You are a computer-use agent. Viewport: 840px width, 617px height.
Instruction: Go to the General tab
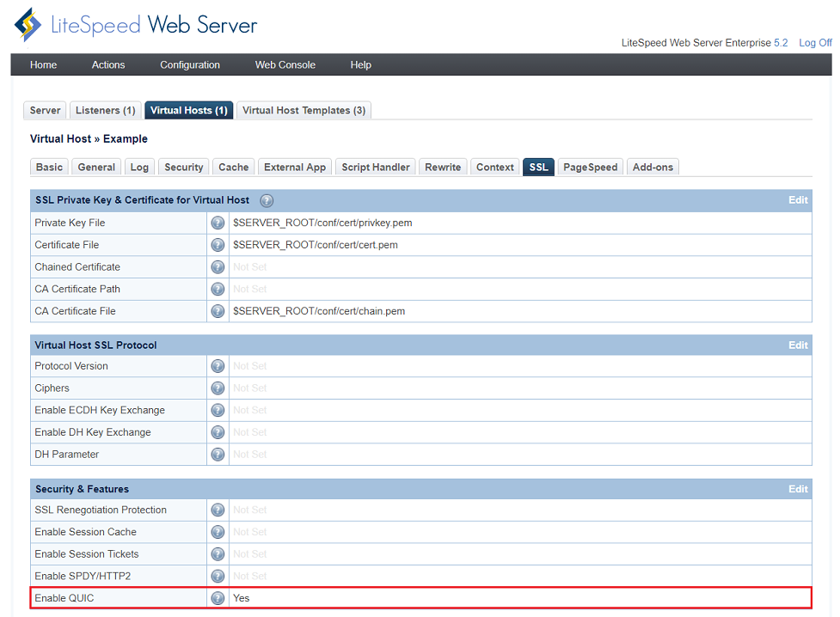[96, 167]
